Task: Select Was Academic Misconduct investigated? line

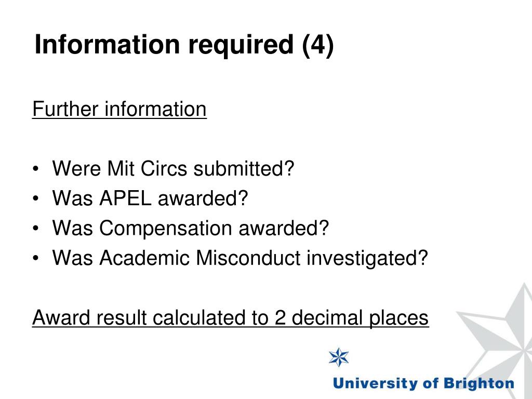Action: point(240,258)
